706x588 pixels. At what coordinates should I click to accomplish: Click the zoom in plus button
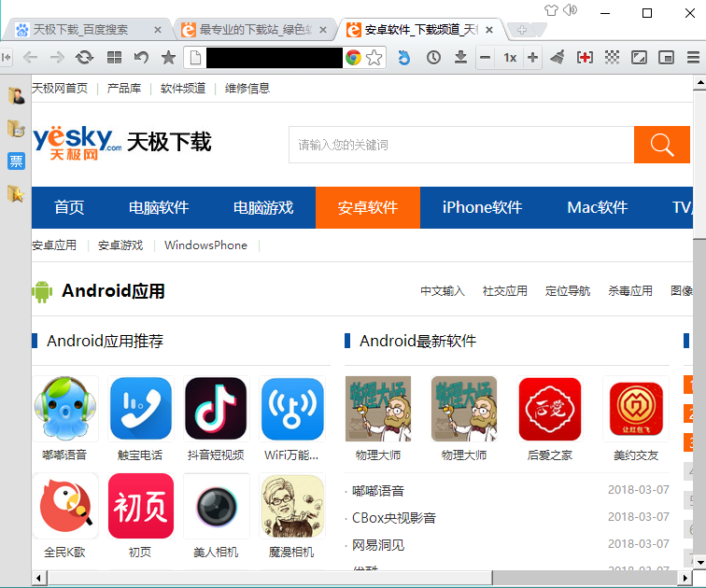click(x=532, y=58)
